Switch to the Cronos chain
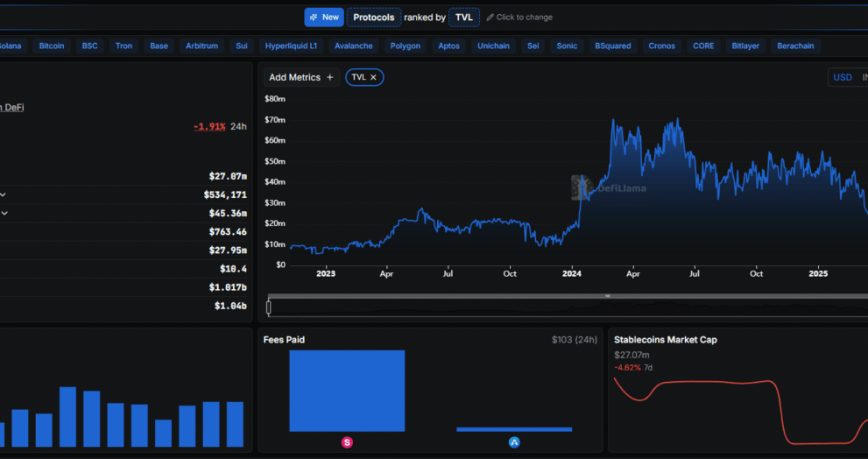The image size is (868, 459). 661,46
